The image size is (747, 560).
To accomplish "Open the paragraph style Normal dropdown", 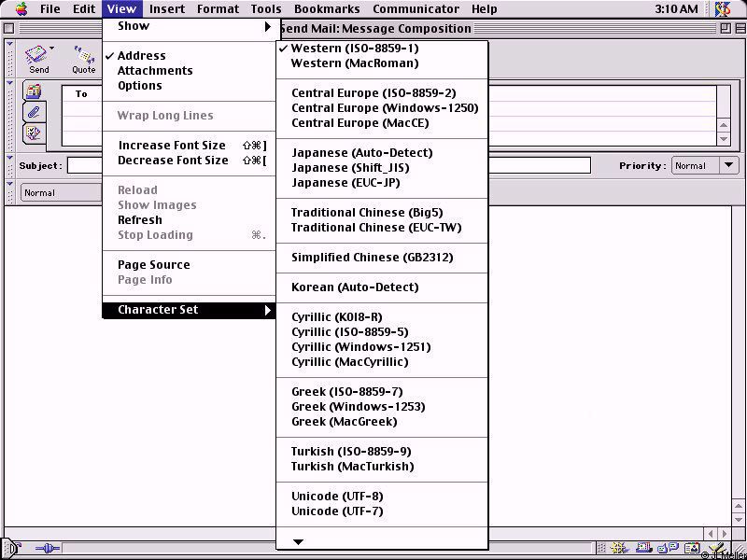I will coord(62,193).
